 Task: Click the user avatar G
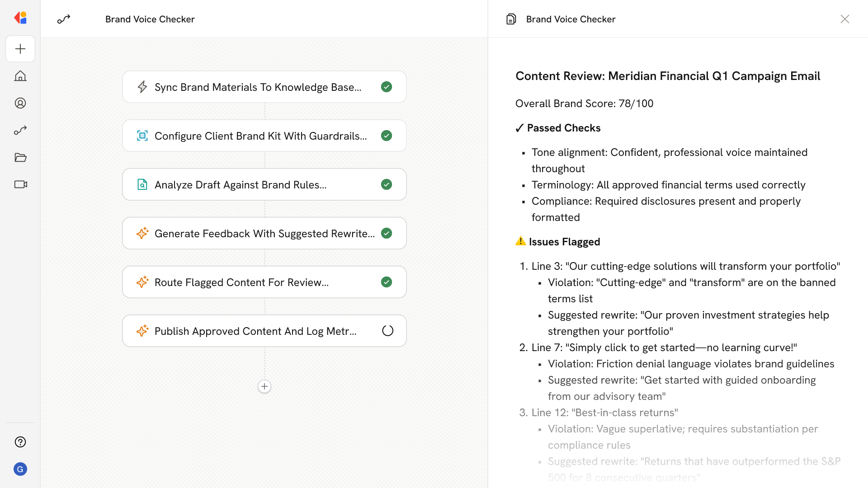[x=20, y=469]
